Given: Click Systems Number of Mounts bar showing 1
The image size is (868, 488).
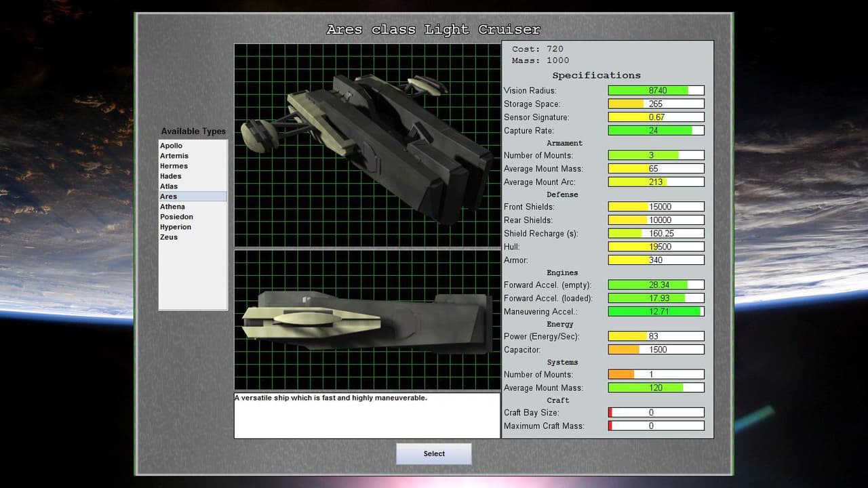Looking at the screenshot, I should tap(656, 374).
